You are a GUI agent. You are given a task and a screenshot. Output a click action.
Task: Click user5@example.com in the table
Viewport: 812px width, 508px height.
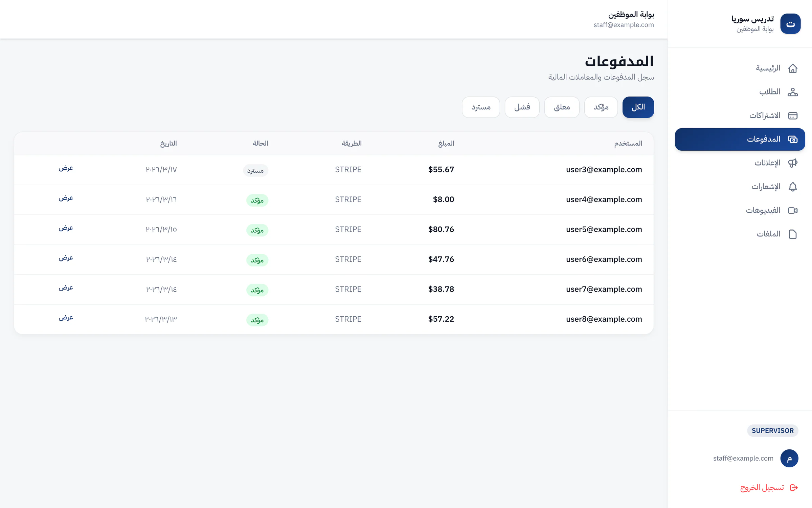[x=604, y=230]
